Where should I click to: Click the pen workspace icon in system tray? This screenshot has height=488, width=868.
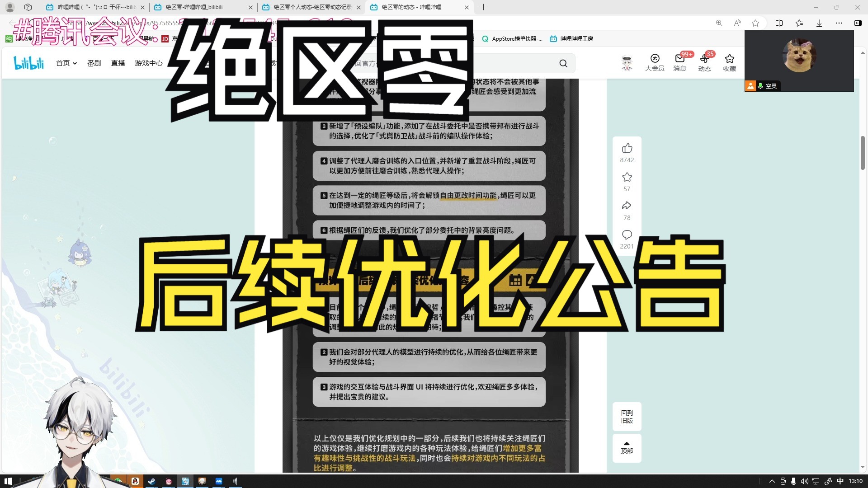[828, 481]
